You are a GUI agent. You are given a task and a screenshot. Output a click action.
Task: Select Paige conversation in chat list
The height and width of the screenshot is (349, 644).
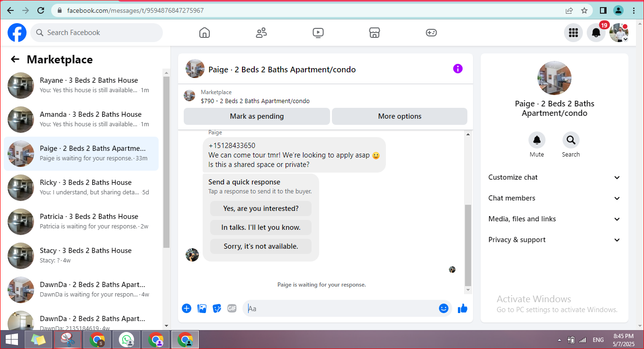click(81, 154)
